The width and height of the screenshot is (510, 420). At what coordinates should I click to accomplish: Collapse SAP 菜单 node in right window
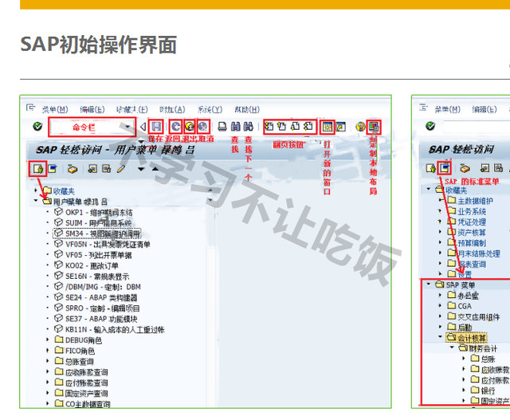click(429, 285)
